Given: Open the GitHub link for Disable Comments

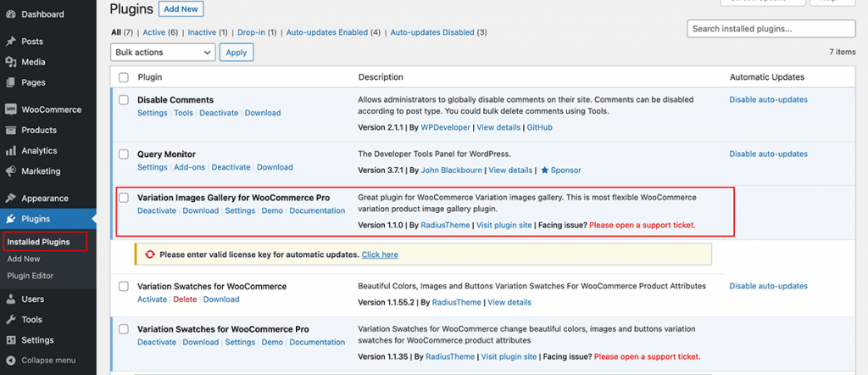Looking at the screenshot, I should point(540,127).
